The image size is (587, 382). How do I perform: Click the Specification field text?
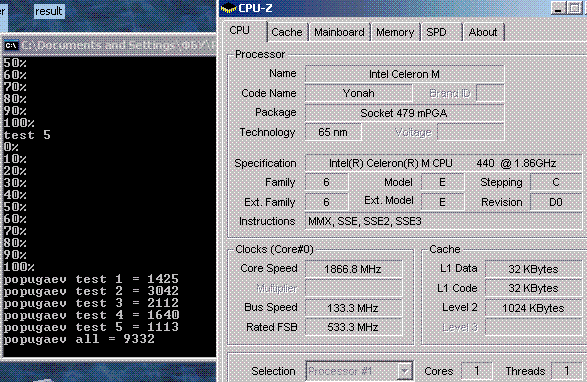[443, 163]
